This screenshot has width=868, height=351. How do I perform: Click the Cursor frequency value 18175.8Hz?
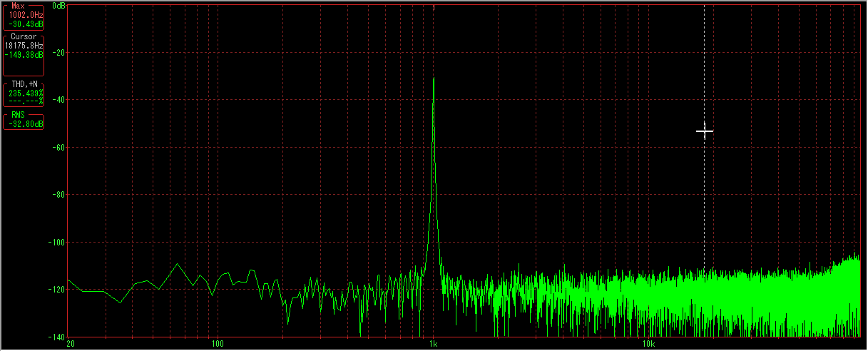point(24,46)
